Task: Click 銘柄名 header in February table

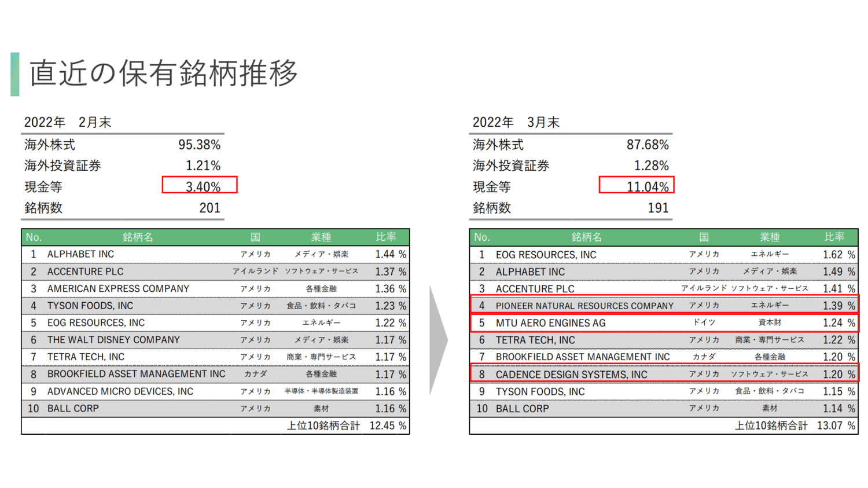Action: [138, 237]
